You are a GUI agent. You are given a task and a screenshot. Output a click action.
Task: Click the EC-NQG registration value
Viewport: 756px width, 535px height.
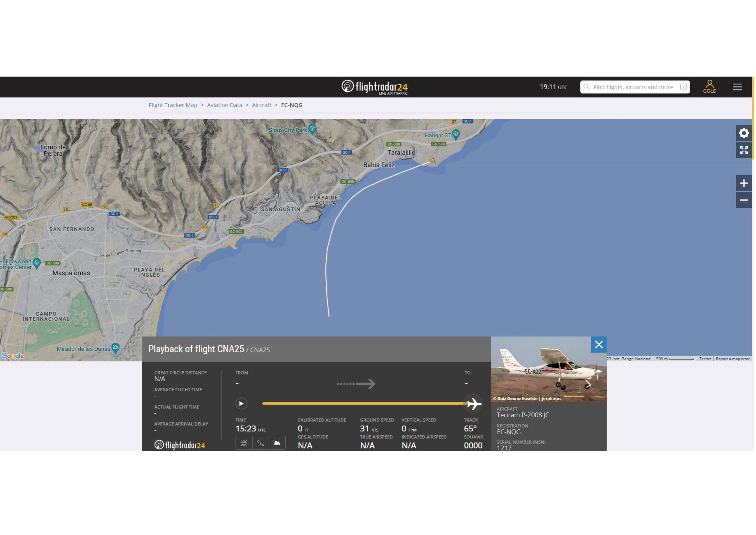[509, 432]
